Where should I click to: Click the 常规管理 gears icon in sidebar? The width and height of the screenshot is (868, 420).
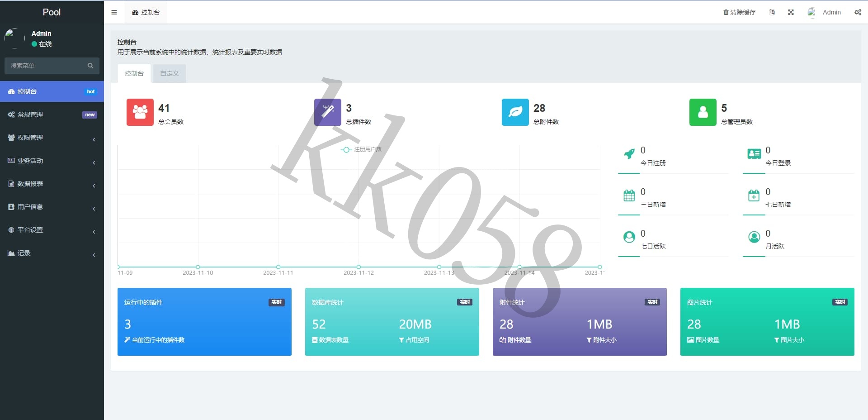pyautogui.click(x=11, y=115)
